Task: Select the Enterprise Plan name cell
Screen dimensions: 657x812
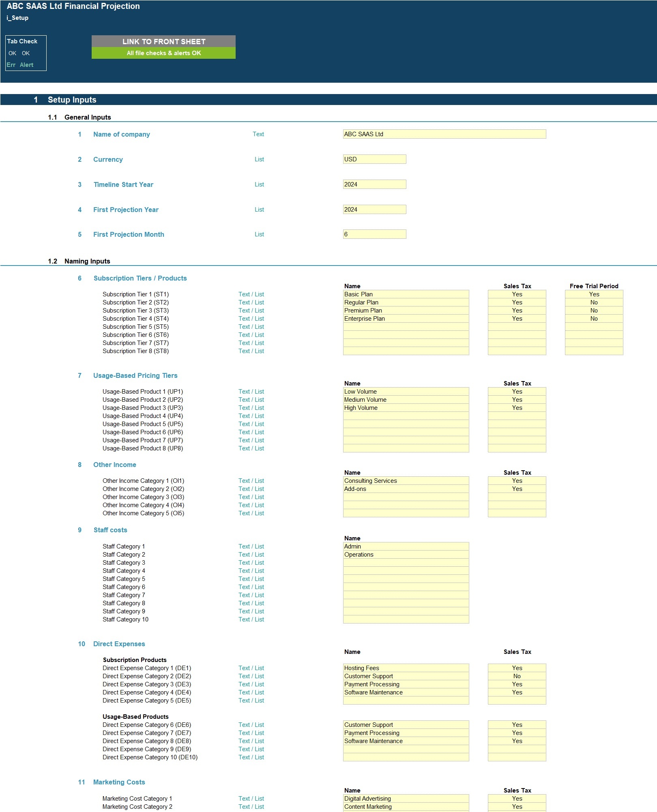Action: 406,319
